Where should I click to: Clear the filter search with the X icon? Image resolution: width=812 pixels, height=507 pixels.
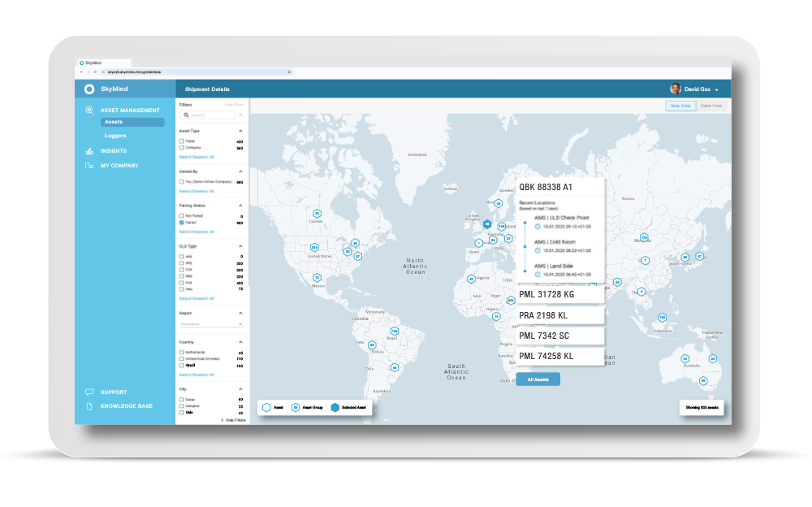240,115
